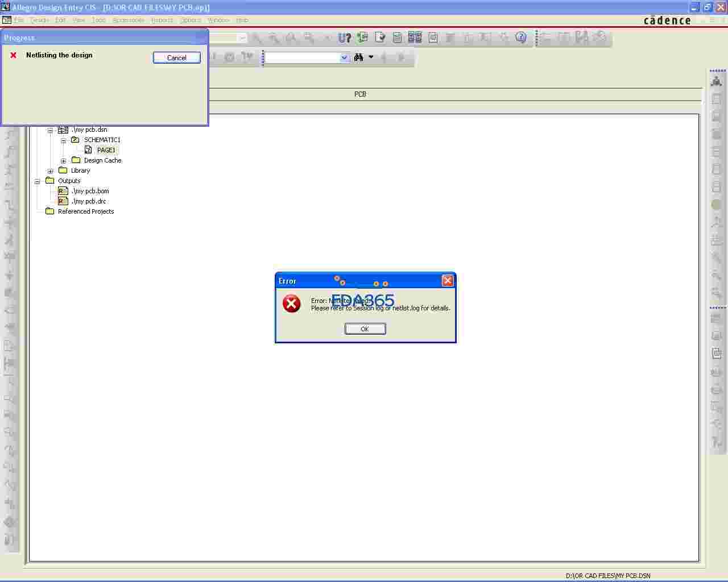Open the View menu
The width and height of the screenshot is (728, 582).
pyautogui.click(x=78, y=20)
